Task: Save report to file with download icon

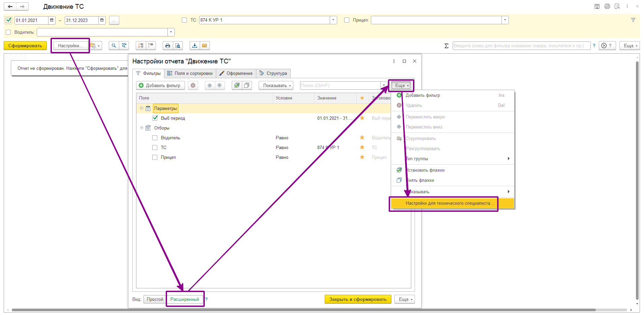Action: (195, 46)
